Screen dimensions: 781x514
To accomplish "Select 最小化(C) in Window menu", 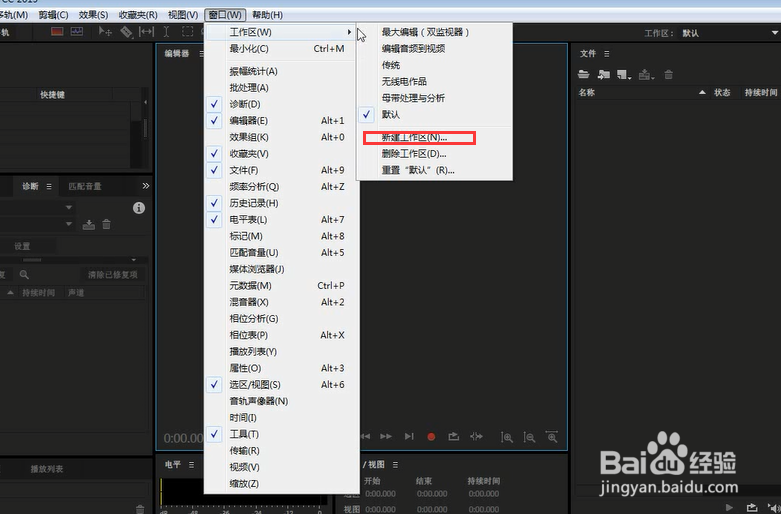I will (281, 49).
